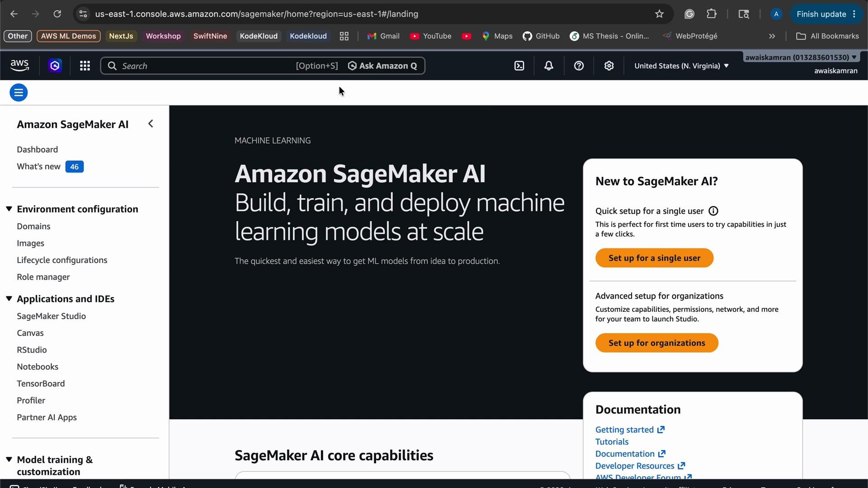Open the Documentation external link
The width and height of the screenshot is (868, 488).
pos(630,454)
